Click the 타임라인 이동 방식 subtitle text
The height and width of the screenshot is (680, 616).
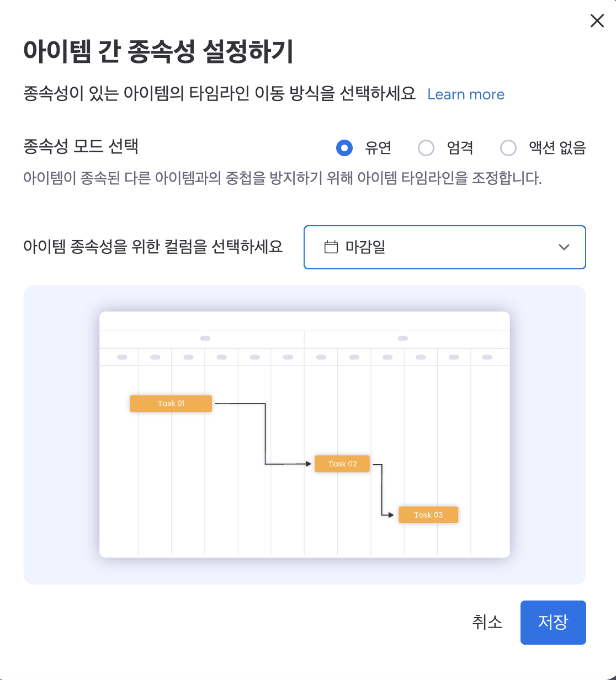219,93
